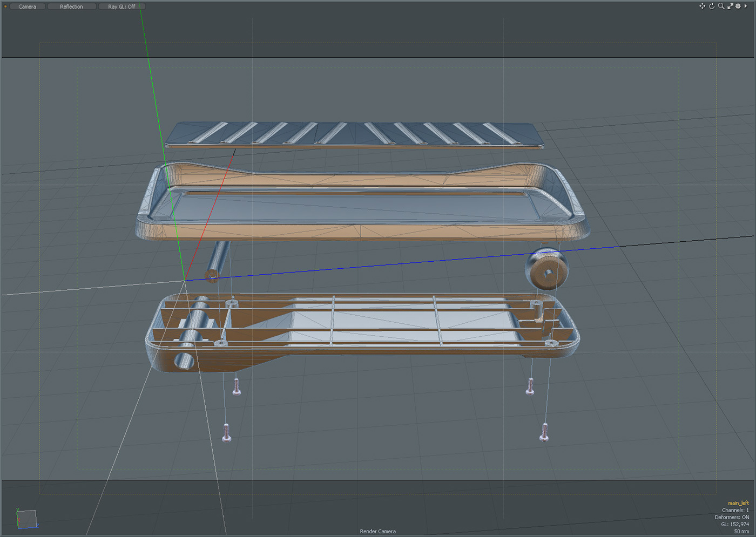The height and width of the screenshot is (537, 756).
Task: Click the orange dot viewport indicator
Action: click(x=5, y=6)
